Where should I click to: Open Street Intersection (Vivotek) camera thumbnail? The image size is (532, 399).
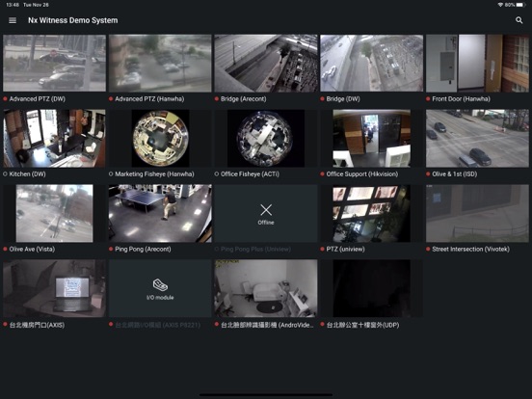477,213
